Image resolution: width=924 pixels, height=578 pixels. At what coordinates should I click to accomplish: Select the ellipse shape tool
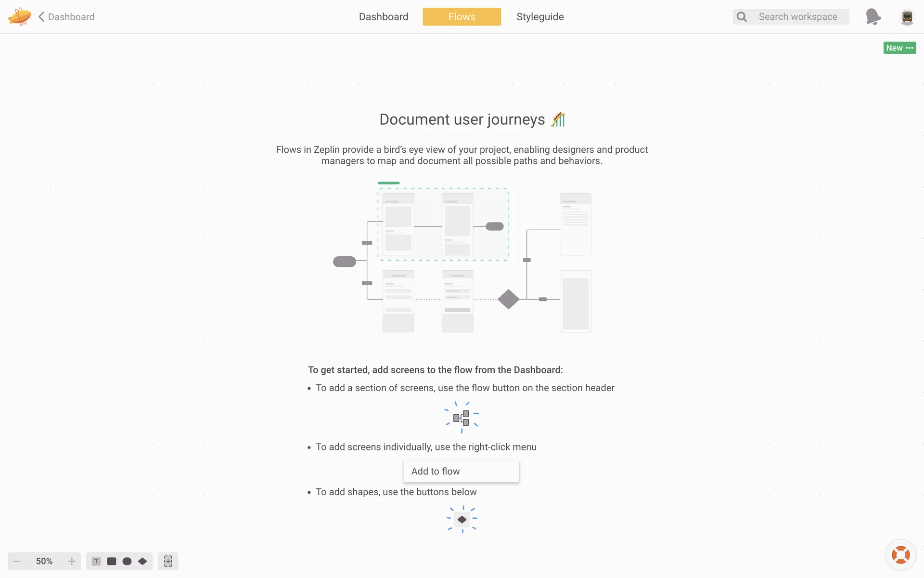[x=127, y=561]
